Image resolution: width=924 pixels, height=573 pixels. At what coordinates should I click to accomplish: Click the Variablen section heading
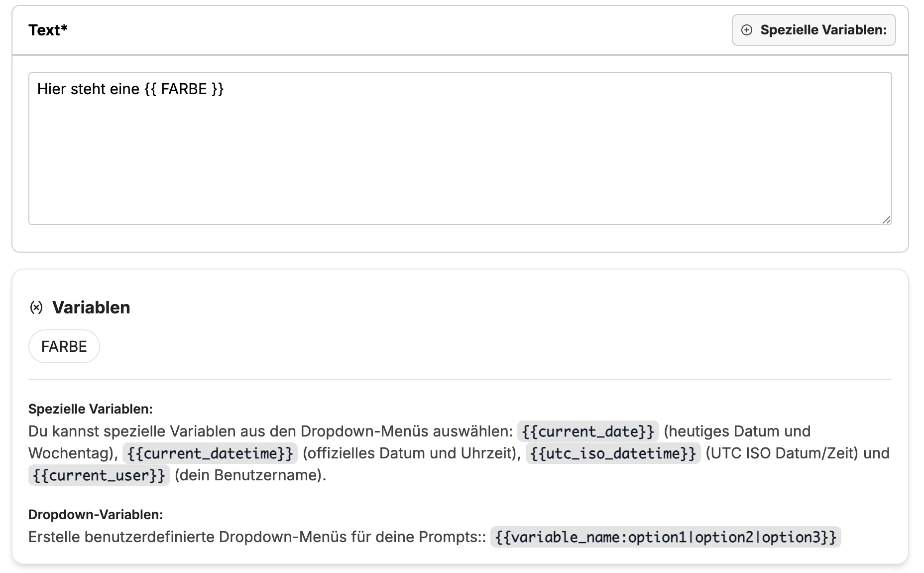tap(91, 307)
